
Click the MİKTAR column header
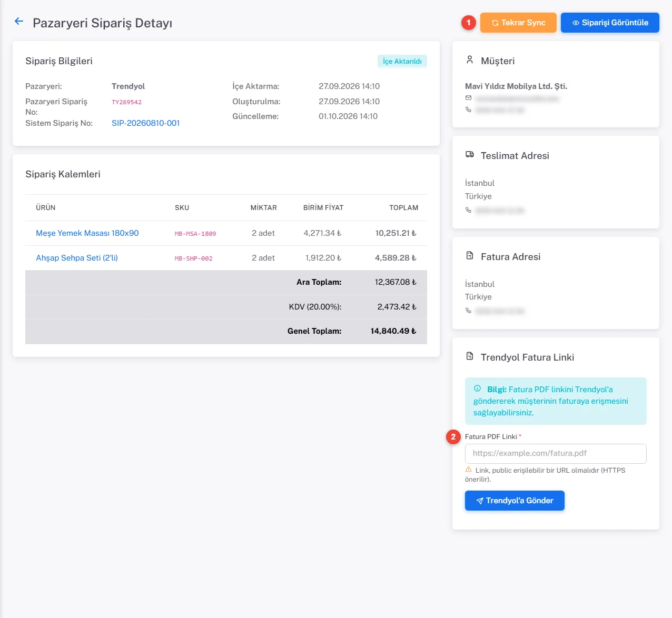tap(263, 208)
